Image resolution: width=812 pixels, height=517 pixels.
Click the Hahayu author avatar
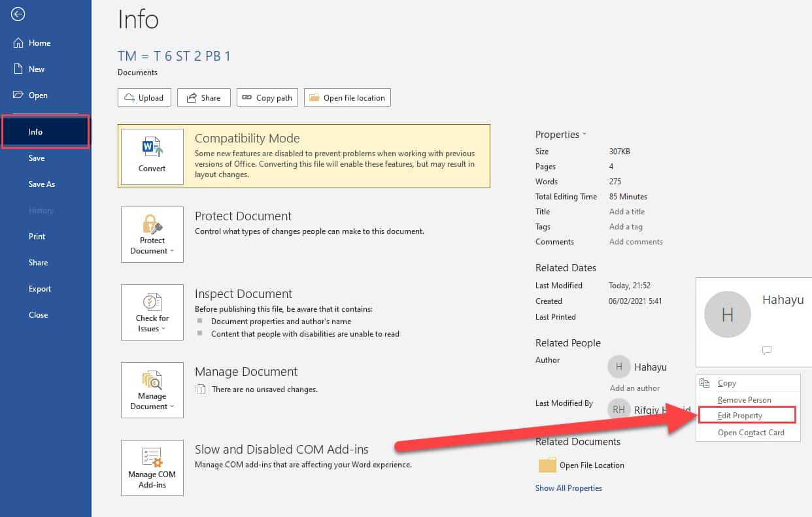click(x=618, y=367)
